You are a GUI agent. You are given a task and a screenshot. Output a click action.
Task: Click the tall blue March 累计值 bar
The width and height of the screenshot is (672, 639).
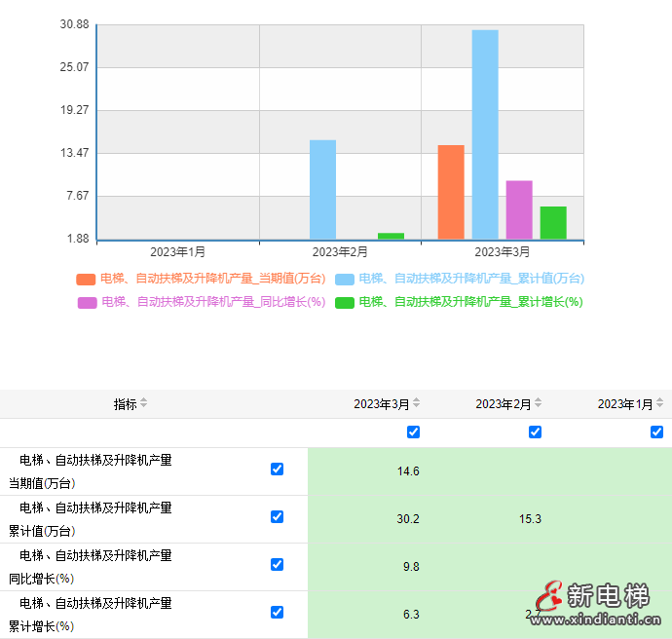click(485, 134)
